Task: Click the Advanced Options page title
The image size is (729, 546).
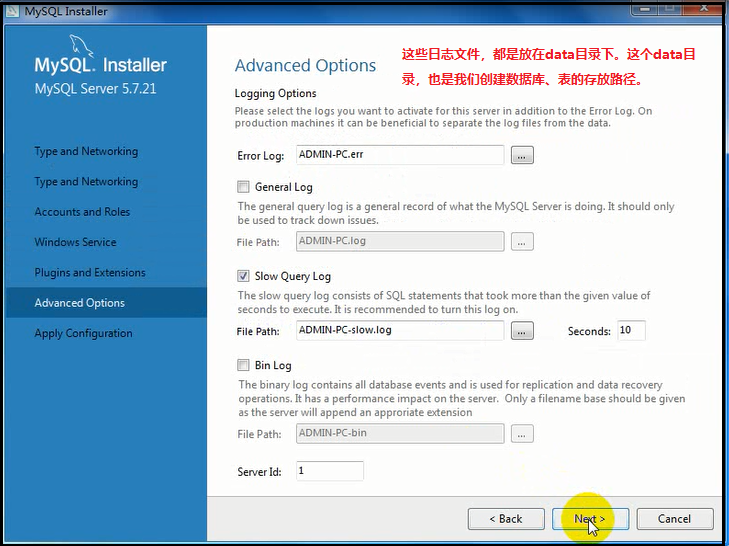Action: coord(305,66)
